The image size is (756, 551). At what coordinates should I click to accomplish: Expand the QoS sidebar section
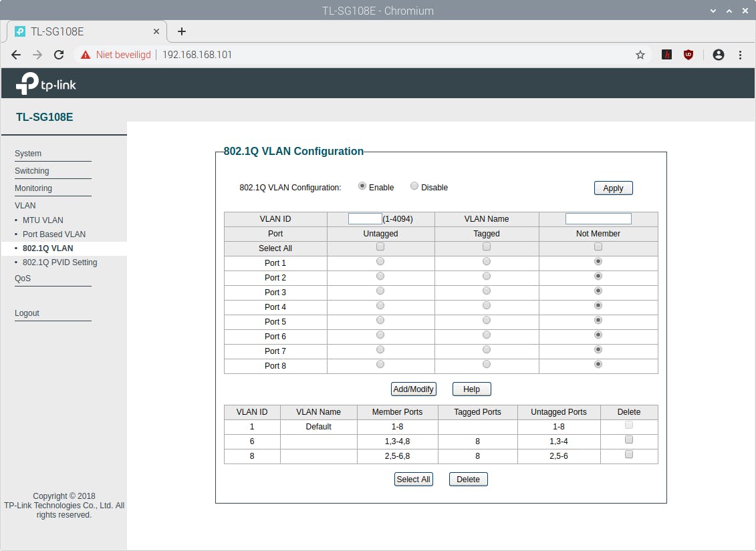click(x=23, y=279)
